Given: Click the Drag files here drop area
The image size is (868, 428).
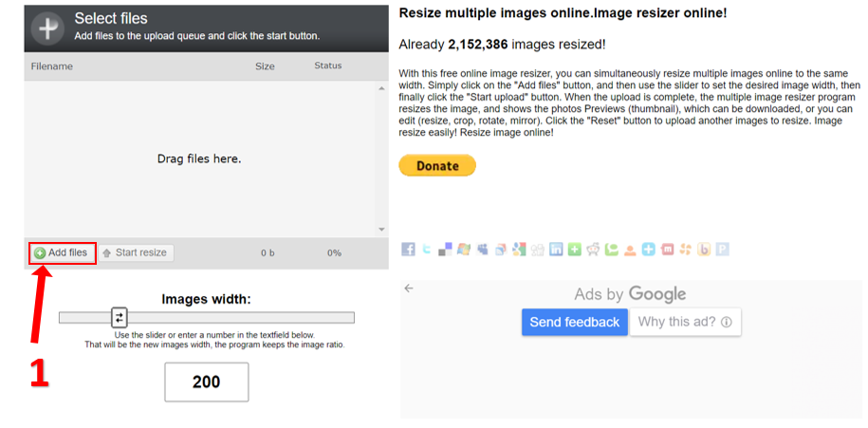Looking at the screenshot, I should [199, 158].
